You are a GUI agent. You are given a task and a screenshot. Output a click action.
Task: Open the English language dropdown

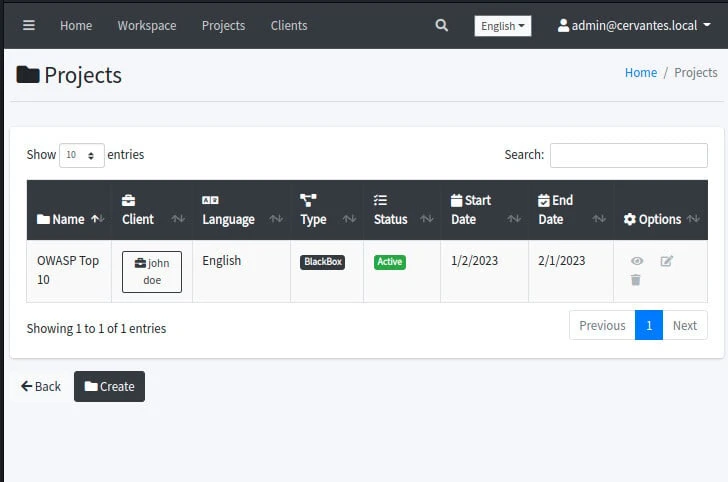[502, 26]
